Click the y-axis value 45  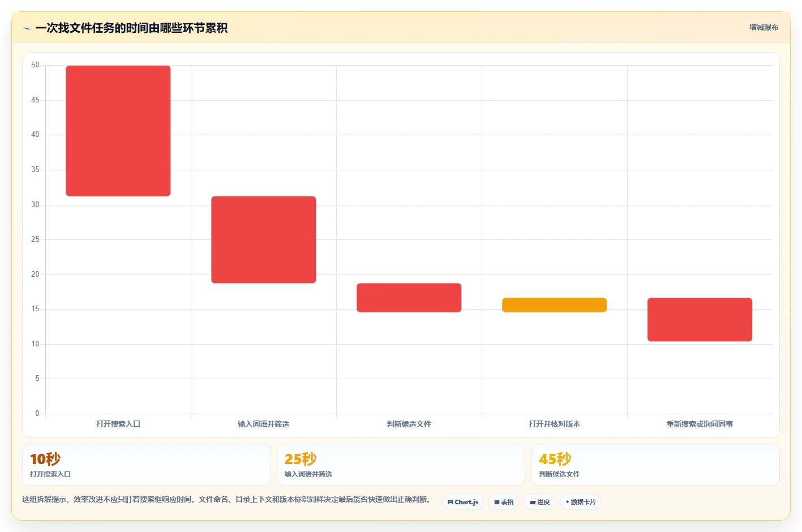tap(35, 100)
